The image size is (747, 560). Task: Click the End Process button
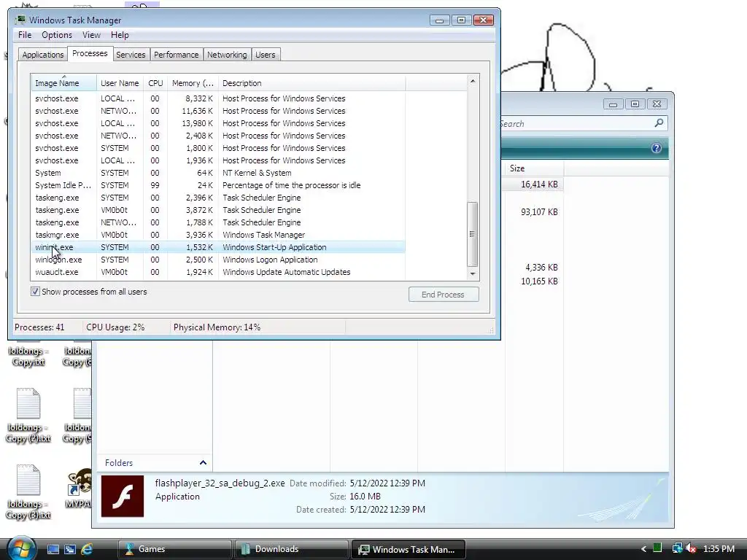click(x=443, y=295)
